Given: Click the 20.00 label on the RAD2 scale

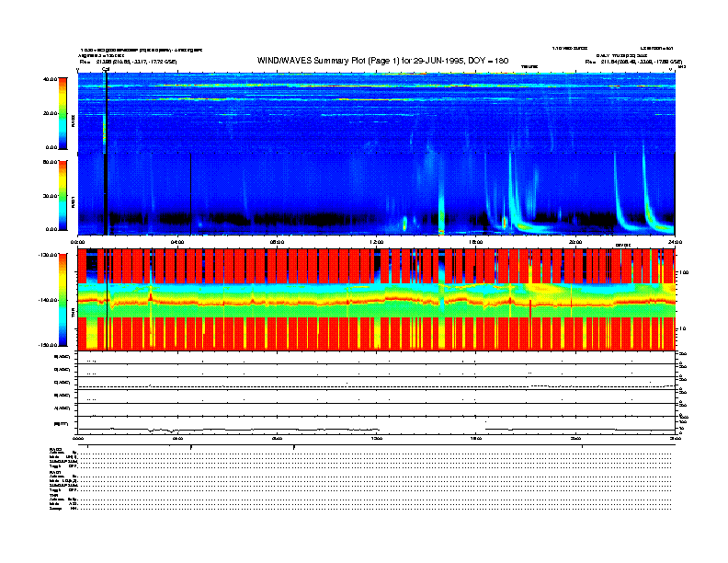Looking at the screenshot, I should pos(50,113).
